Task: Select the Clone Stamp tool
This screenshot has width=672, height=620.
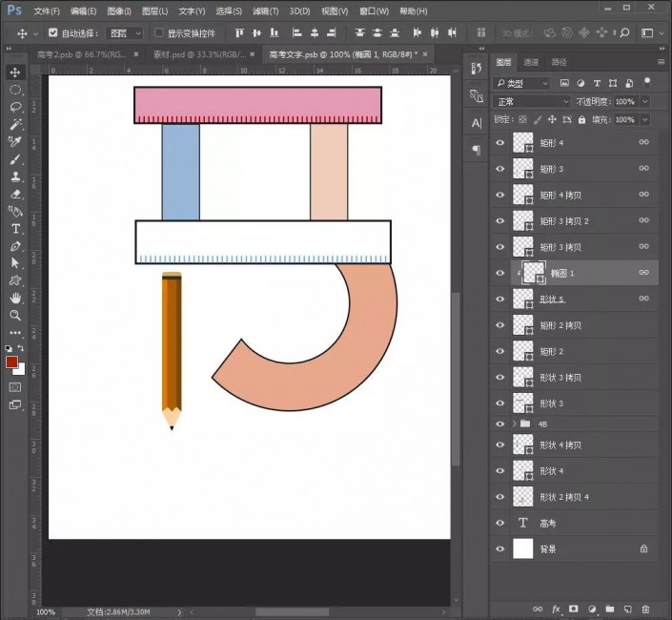Action: click(15, 176)
